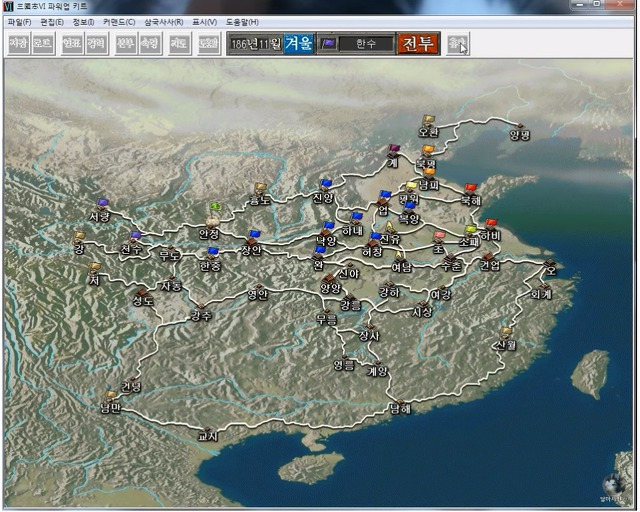Select the 계 city with purple flag
This screenshot has height=512, width=640.
point(394,156)
